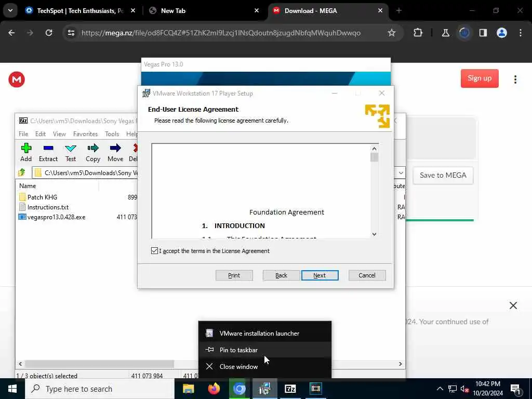Viewport: 532px width, 399px height.
Task: Open the View menu in 7-Zip
Action: coord(59,134)
